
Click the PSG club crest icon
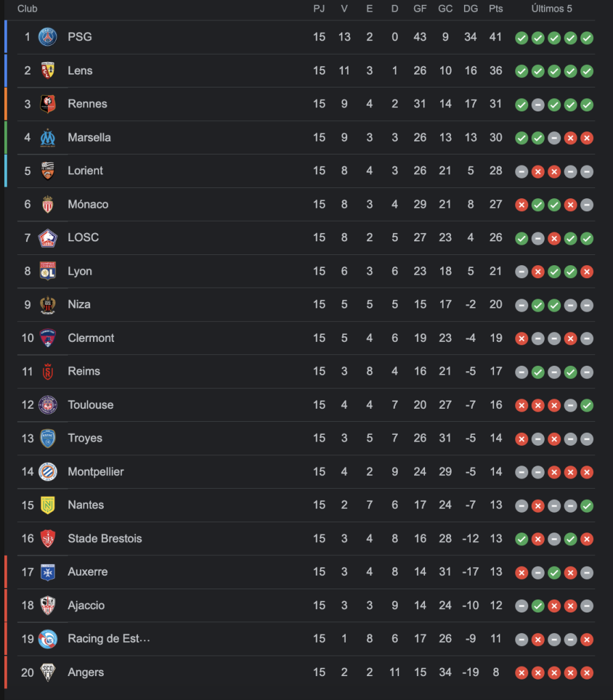pyautogui.click(x=48, y=37)
